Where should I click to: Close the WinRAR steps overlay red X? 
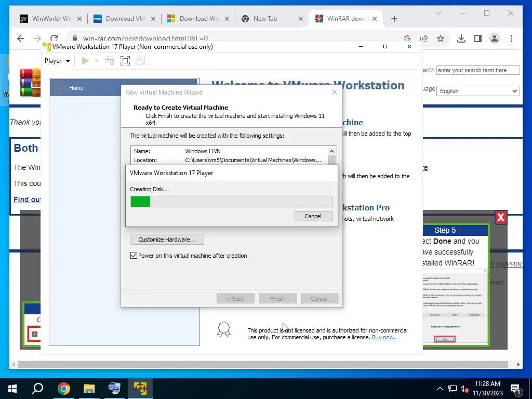click(x=501, y=217)
